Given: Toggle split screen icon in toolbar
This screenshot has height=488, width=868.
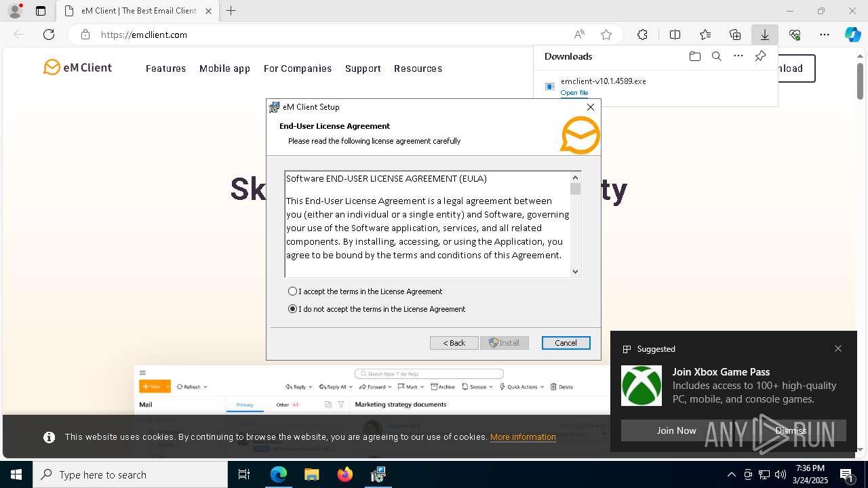Looking at the screenshot, I should [x=675, y=35].
